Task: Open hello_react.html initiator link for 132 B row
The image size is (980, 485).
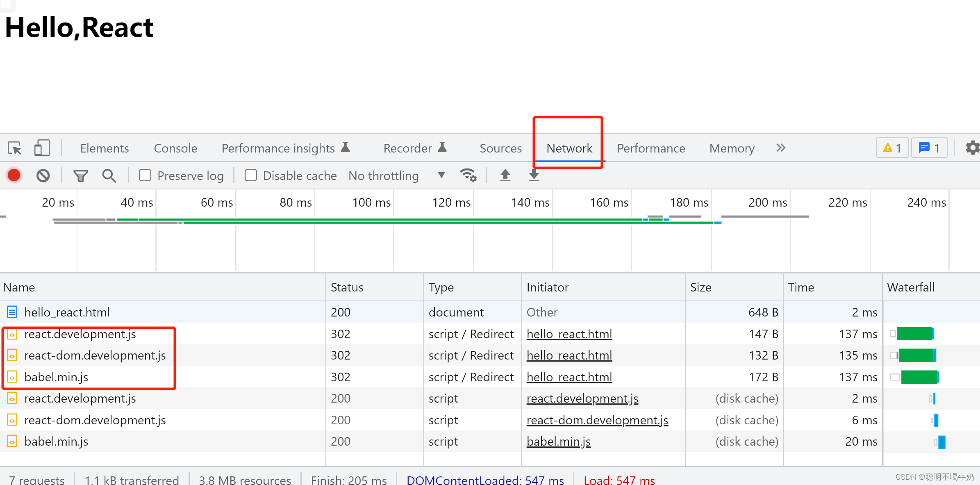Action: click(569, 355)
